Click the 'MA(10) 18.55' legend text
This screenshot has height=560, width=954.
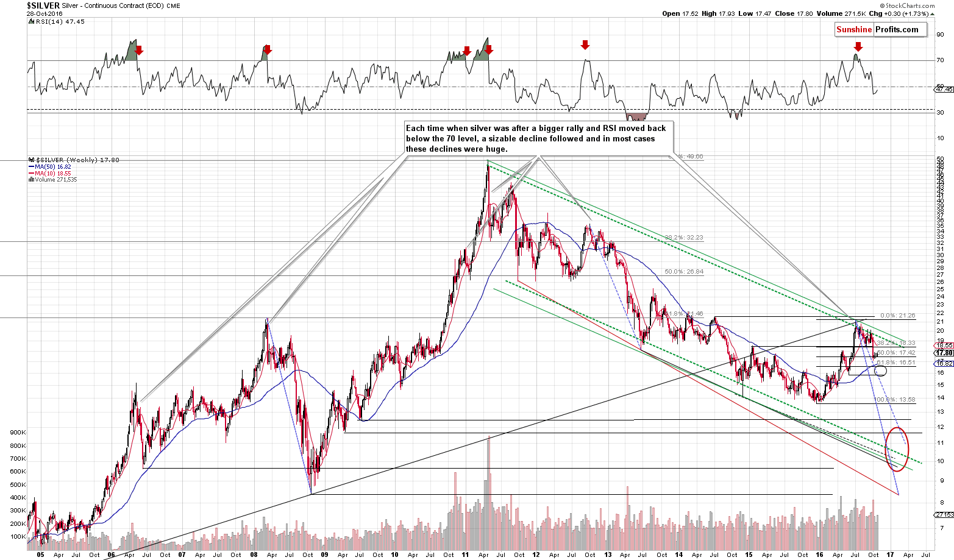click(x=53, y=173)
